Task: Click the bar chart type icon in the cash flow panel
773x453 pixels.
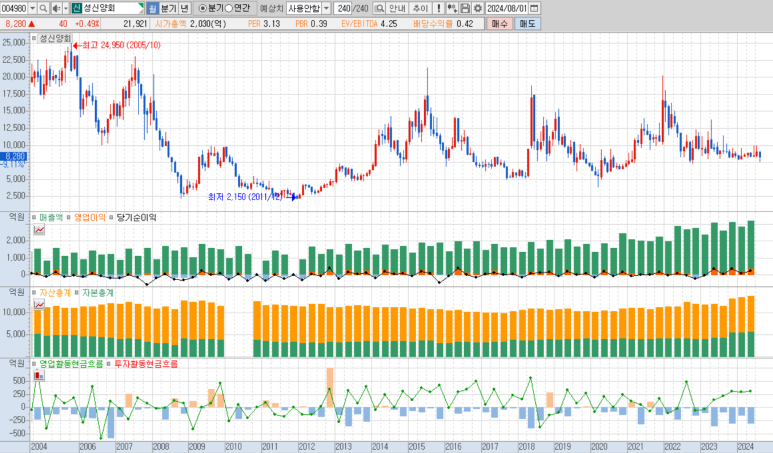Action: click(39, 376)
